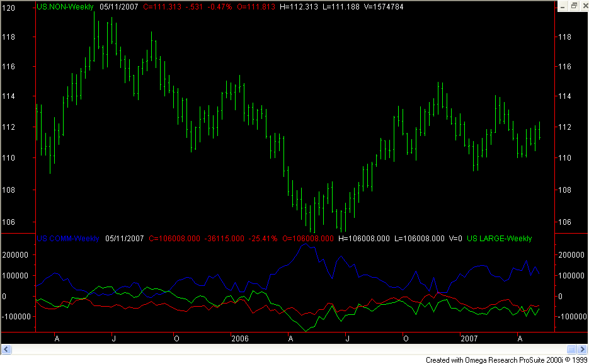Screen dimensions: 589x364
Task: Click the V=0 value in lower pane
Action: click(x=455, y=239)
